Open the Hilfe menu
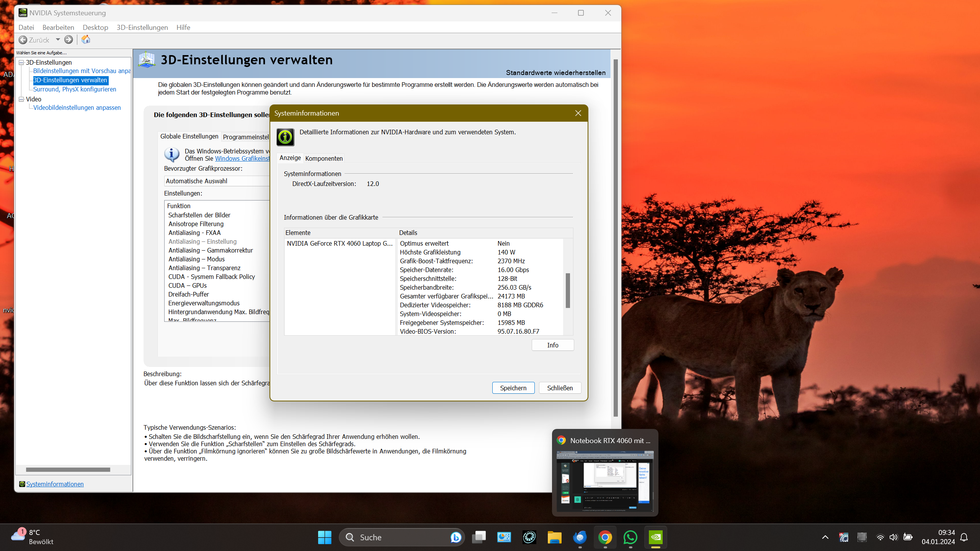The image size is (980, 551). [x=183, y=27]
